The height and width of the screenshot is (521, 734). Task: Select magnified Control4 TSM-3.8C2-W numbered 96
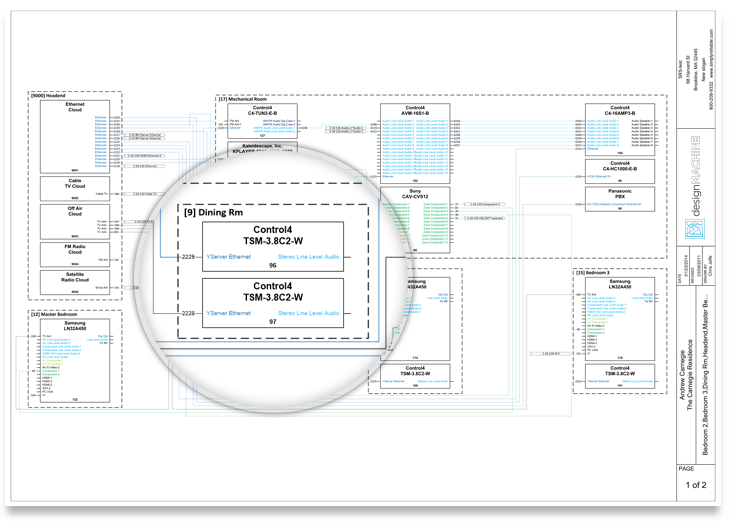click(x=273, y=247)
